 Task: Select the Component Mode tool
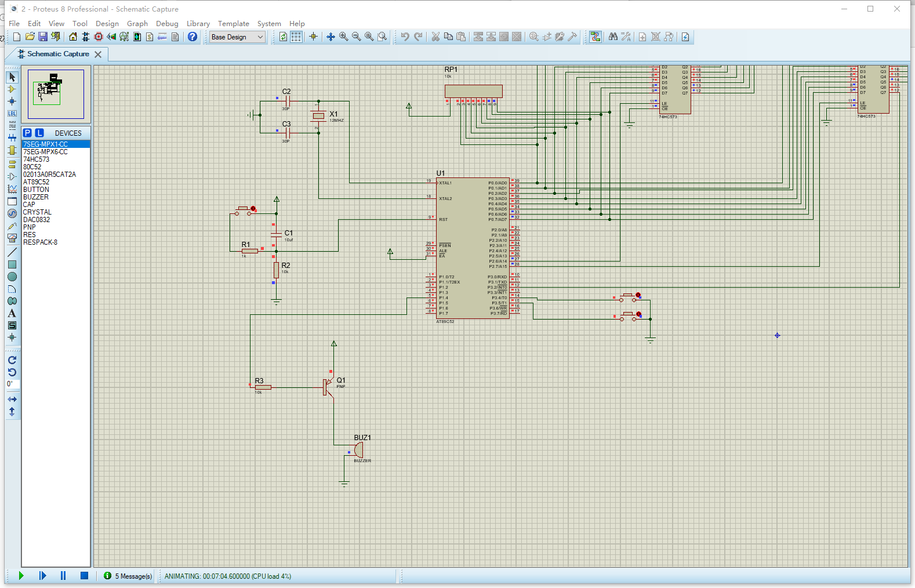[12, 89]
